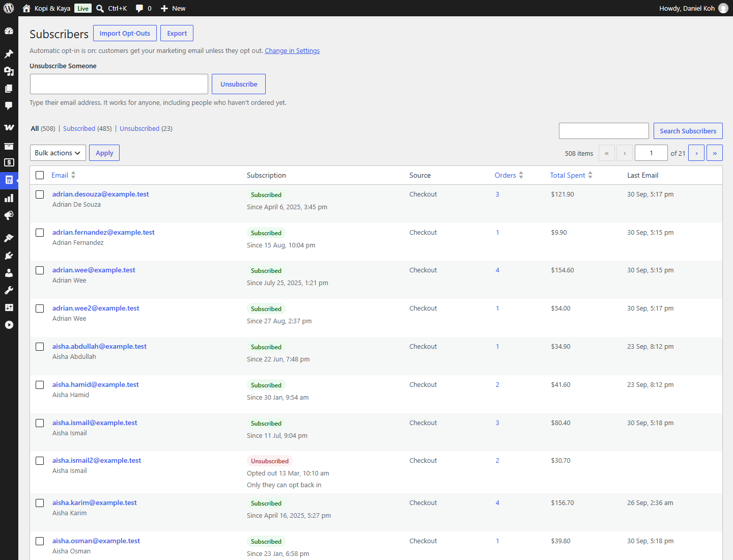Tick the checkbox for adrian.desouza@example.test
The height and width of the screenshot is (560, 733).
[40, 194]
